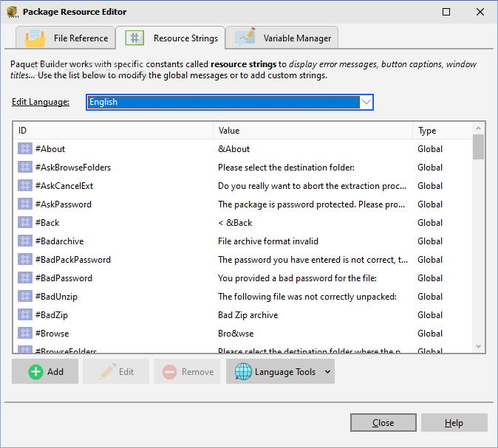Image resolution: width=498 pixels, height=448 pixels.
Task: Click the value '< &Back'
Action: tap(235, 222)
